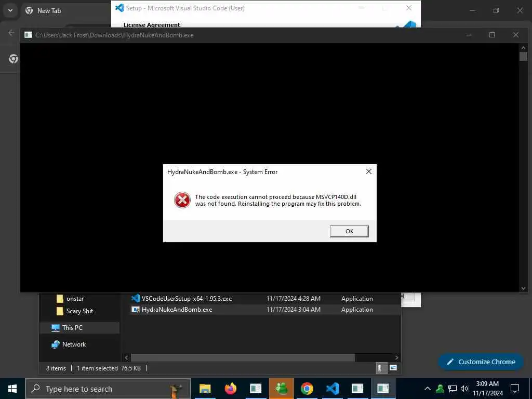Screen dimensions: 532x399
Task: Click Explorer horizontal scrollbar left arrow
Action: pyautogui.click(x=127, y=357)
